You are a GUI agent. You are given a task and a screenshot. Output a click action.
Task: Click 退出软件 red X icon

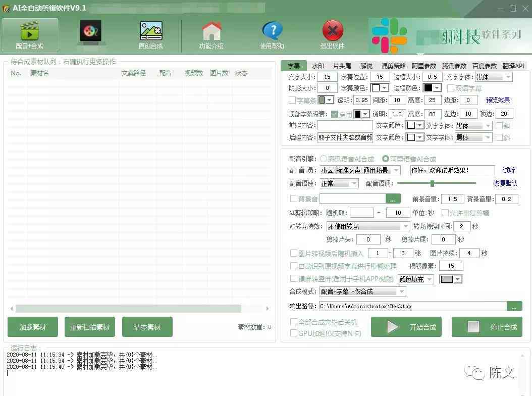[x=332, y=35]
